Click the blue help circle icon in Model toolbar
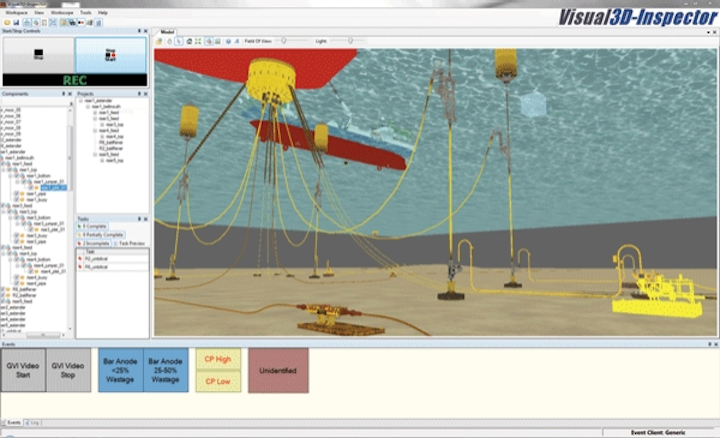720x438 pixels. point(228,41)
